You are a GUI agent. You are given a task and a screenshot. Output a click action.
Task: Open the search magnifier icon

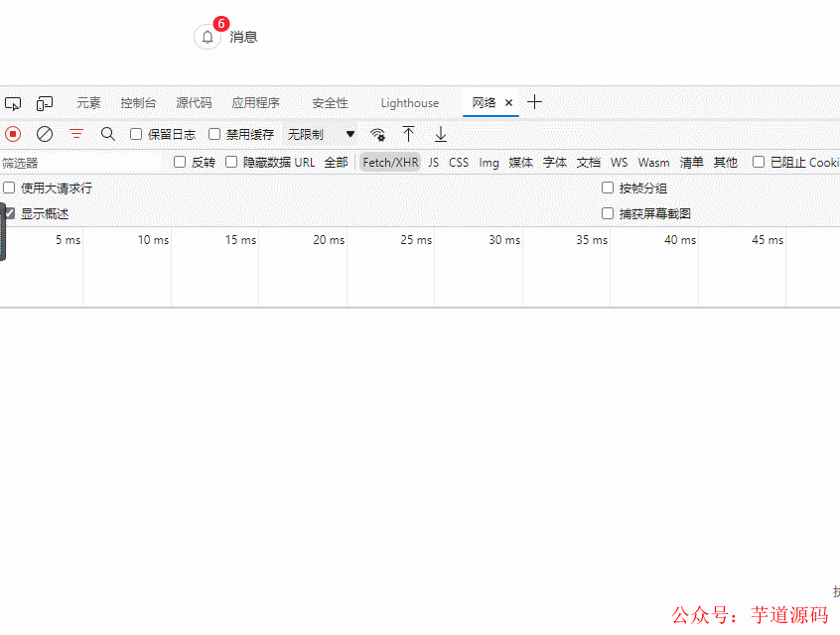click(x=107, y=133)
